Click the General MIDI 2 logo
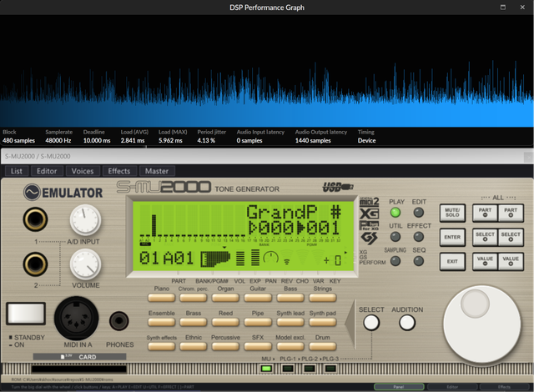Viewport: 534px width, 392px height. [x=369, y=202]
